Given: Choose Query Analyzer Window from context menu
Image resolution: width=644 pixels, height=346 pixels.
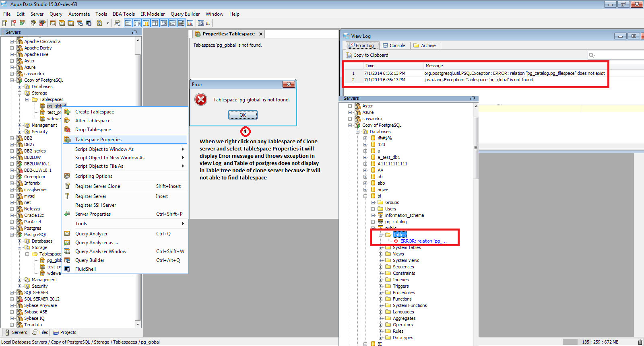Looking at the screenshot, I should 125,251.
